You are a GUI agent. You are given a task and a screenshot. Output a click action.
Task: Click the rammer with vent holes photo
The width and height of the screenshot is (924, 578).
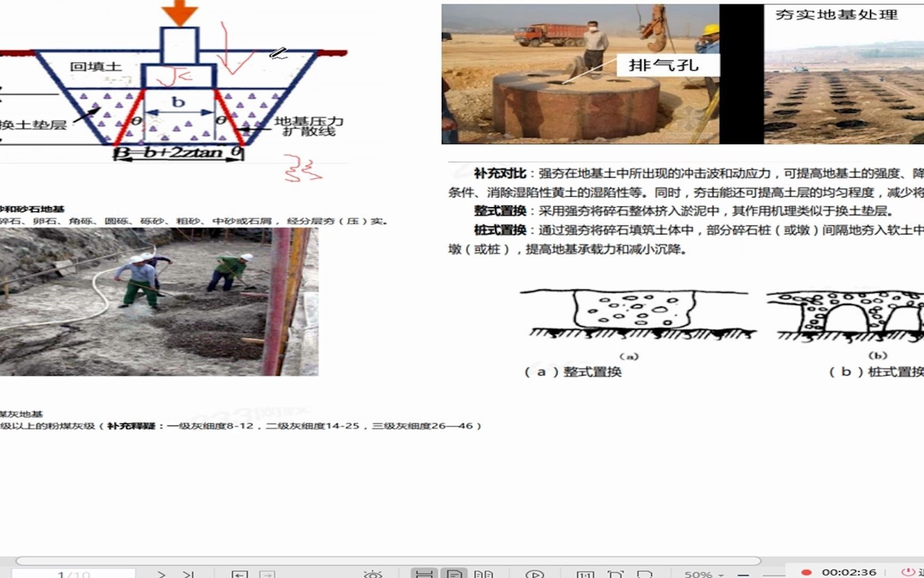580,74
